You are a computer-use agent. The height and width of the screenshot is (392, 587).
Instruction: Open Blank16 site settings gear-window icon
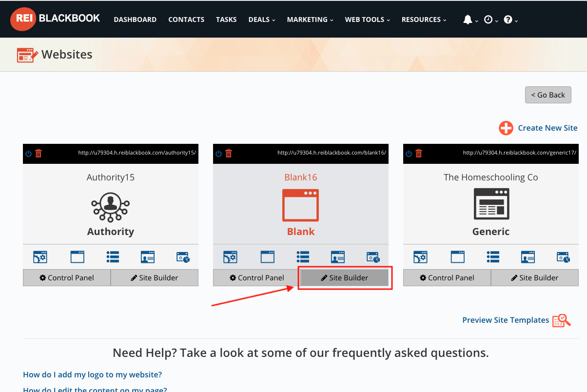click(x=230, y=257)
